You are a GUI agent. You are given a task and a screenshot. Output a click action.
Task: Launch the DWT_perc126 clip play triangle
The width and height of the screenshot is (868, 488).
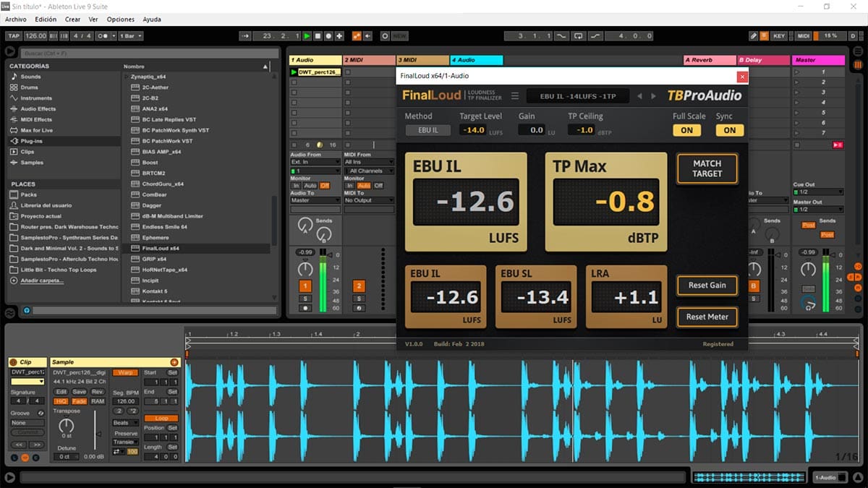coord(294,72)
